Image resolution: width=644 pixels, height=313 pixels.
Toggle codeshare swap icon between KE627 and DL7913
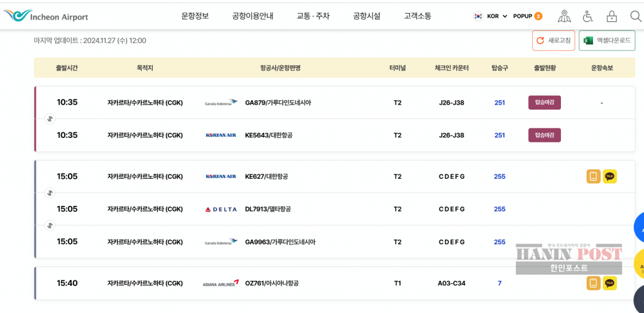coord(50,193)
